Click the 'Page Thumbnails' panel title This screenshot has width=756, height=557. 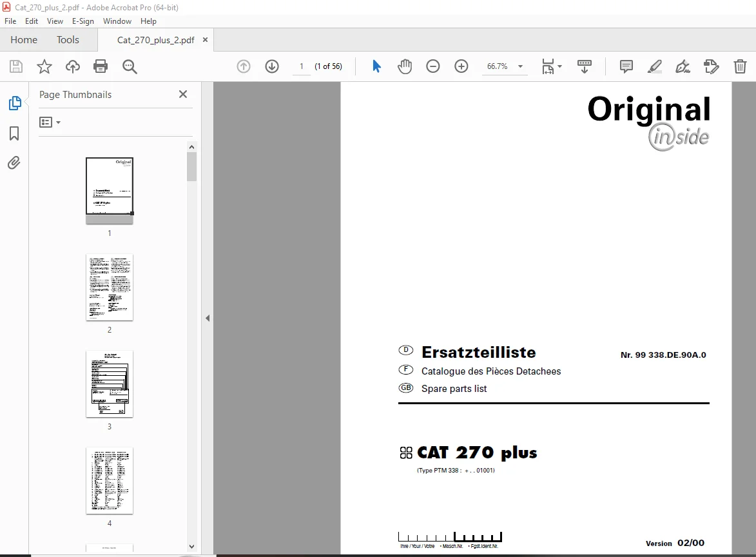coord(75,95)
